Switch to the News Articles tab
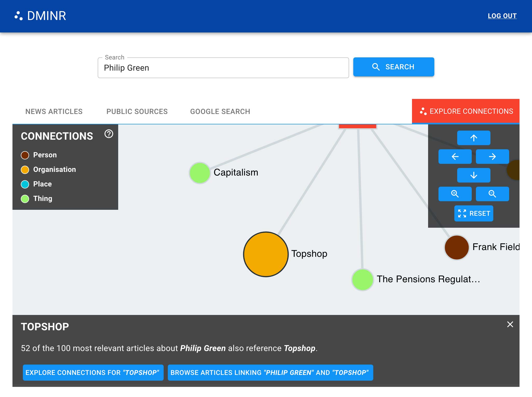 [54, 111]
